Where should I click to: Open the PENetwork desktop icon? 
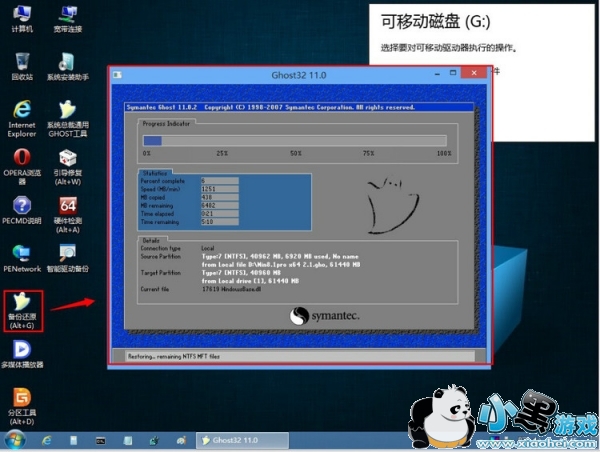[x=22, y=258]
